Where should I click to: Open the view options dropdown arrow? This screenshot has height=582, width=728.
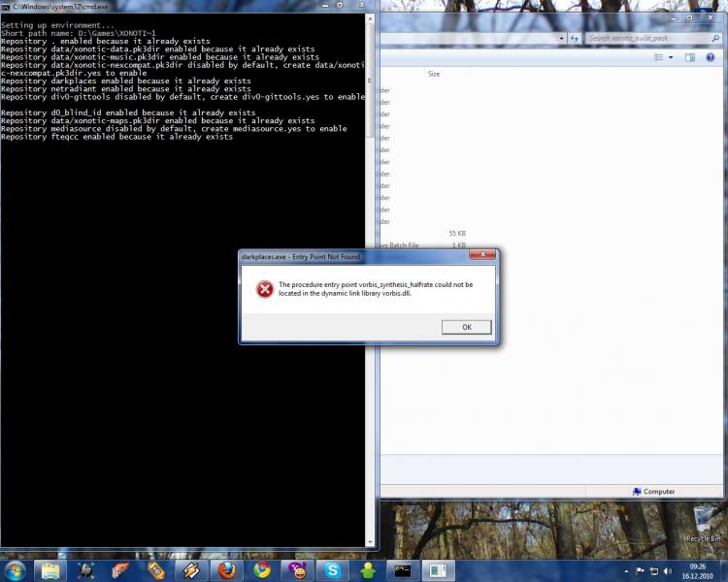tap(671, 57)
